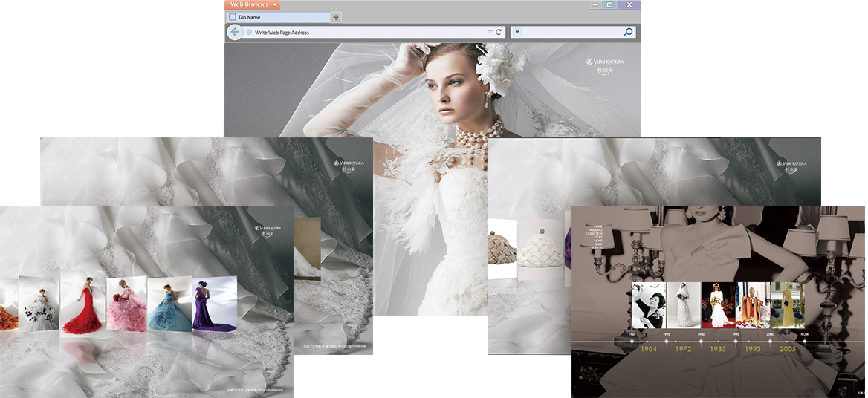Click Yumi Katsura logo on handbag page

pyautogui.click(x=791, y=166)
